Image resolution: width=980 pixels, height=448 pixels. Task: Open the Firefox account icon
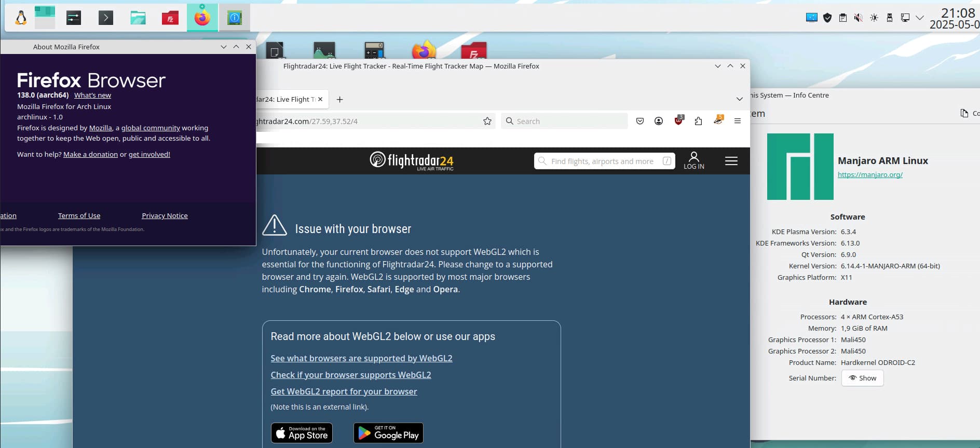pyautogui.click(x=659, y=121)
